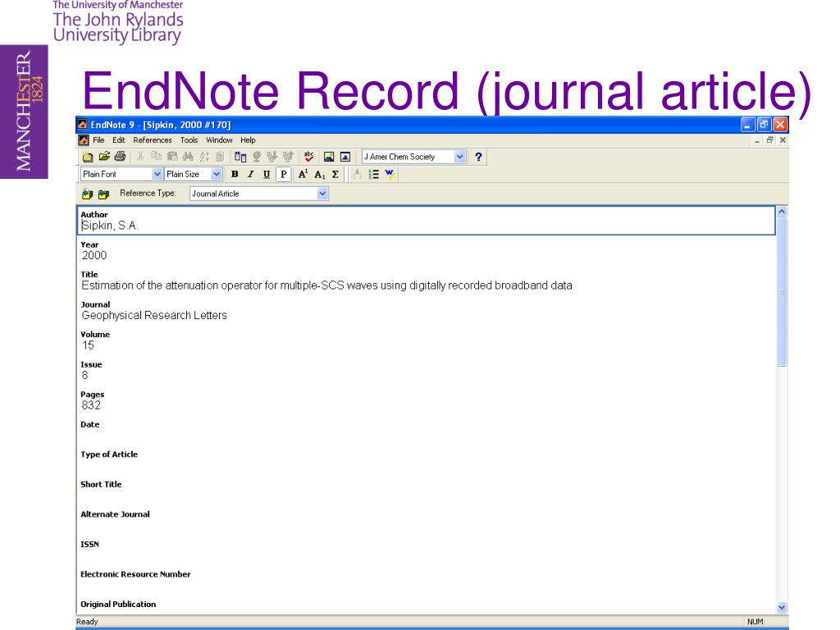Click the Insert Picture icon
The image size is (840, 630).
coord(330,157)
